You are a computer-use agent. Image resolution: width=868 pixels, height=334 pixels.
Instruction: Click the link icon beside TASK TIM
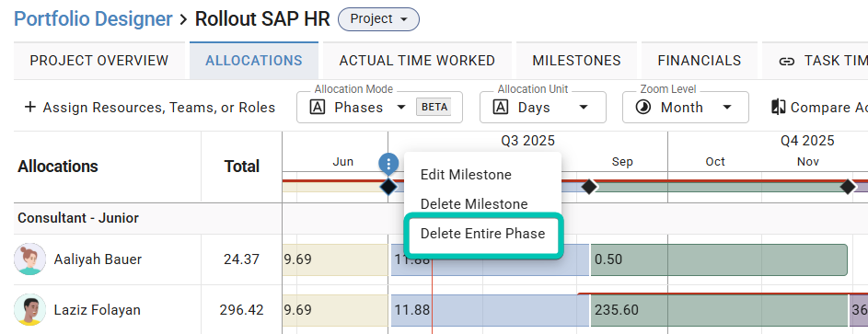[x=786, y=61]
